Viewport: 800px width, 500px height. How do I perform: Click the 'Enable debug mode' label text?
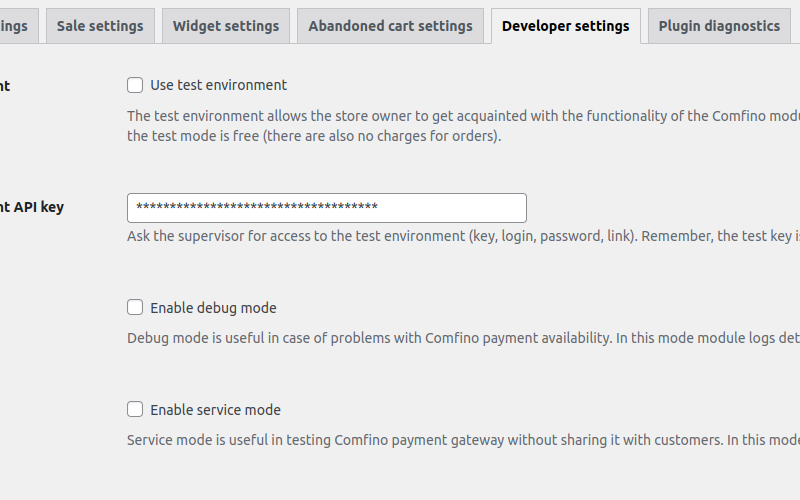coord(213,308)
